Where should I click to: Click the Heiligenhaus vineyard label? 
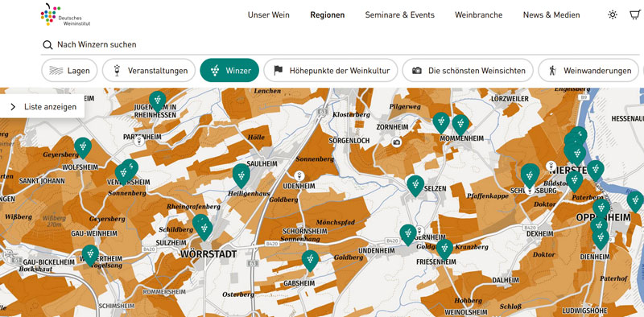(x=250, y=193)
